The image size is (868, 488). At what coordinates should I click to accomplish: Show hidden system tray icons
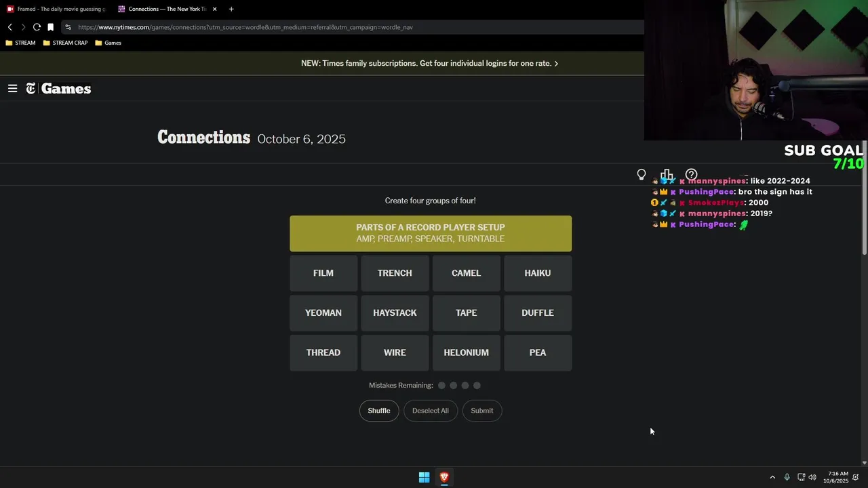[772, 477]
